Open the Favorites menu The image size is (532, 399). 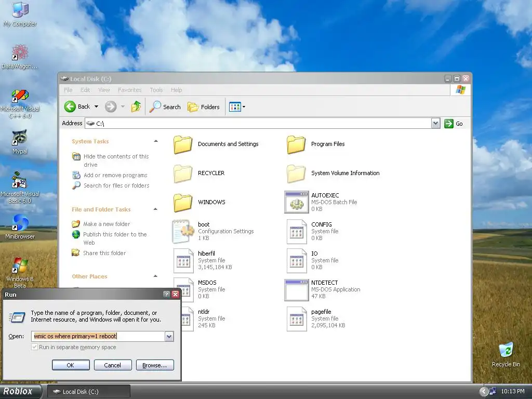tap(129, 90)
